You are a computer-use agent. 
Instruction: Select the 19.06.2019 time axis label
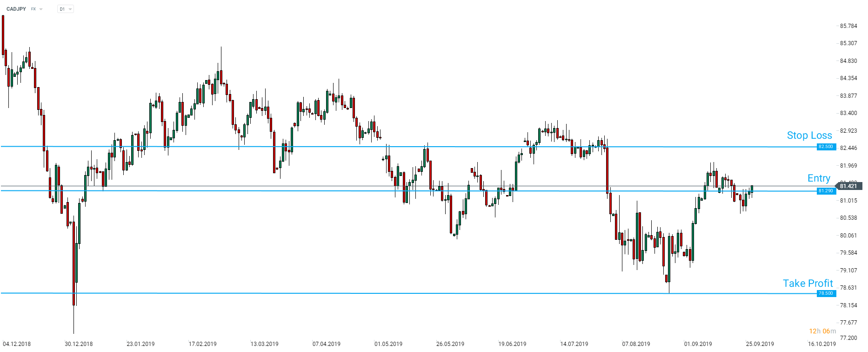(x=512, y=344)
